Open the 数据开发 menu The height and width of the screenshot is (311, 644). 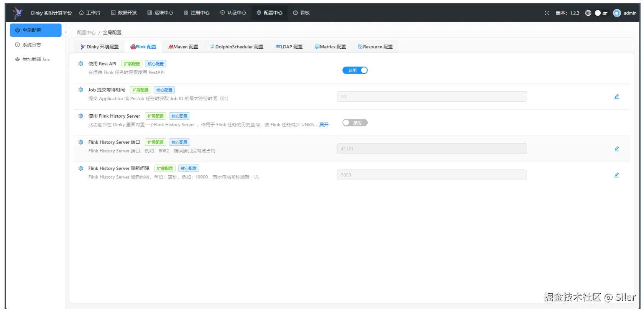coord(124,13)
